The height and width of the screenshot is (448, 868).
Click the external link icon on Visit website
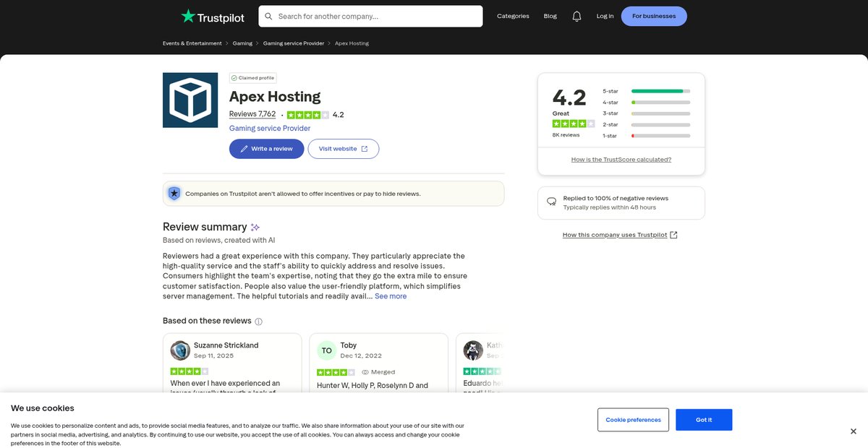click(365, 149)
